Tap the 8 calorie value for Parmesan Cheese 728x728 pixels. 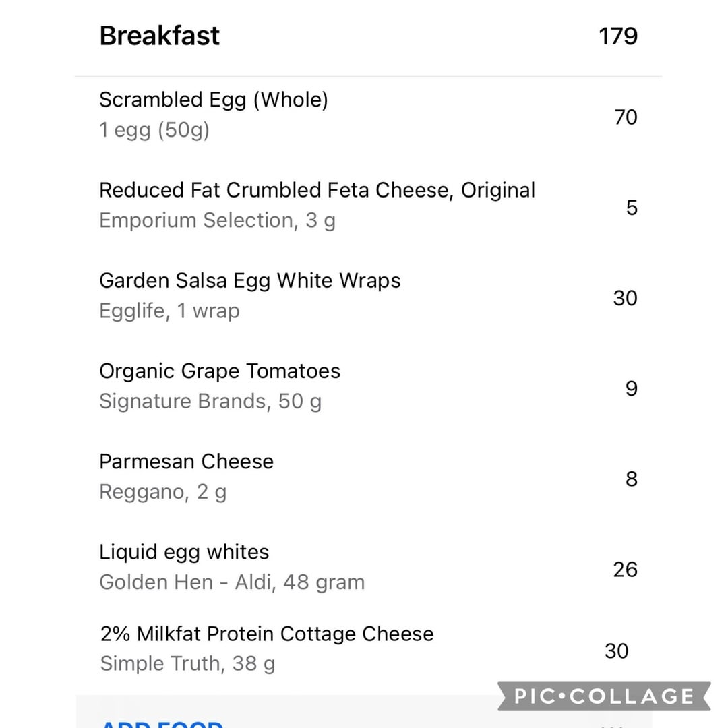[x=631, y=479]
